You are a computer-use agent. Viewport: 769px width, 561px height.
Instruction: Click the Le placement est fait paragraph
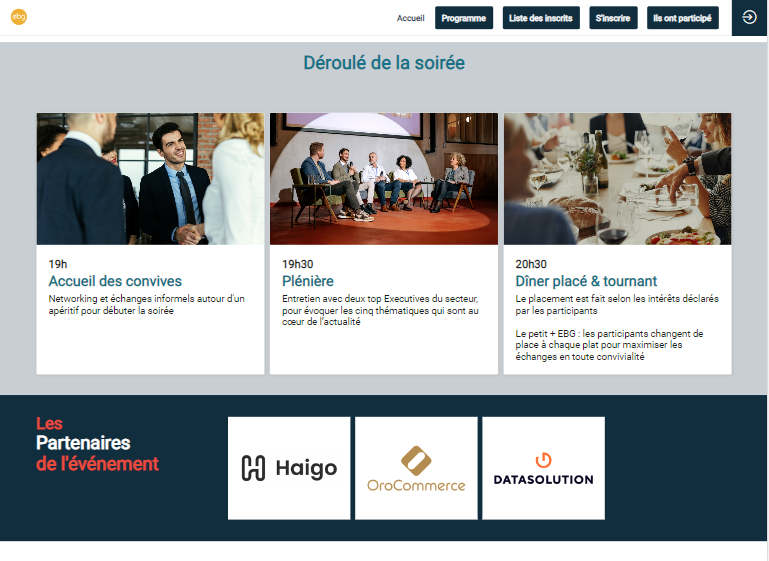pyautogui.click(x=617, y=305)
